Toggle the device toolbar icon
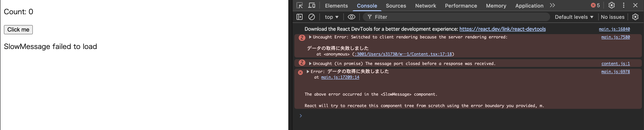Screen dimensions: 644x130 pos(311,5)
